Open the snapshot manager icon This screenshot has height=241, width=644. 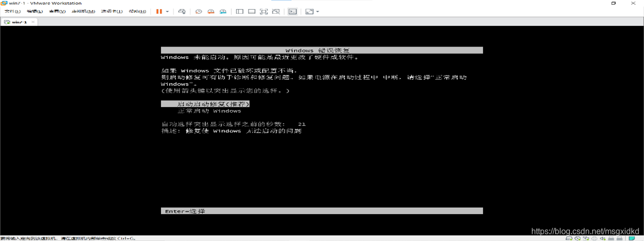point(223,11)
